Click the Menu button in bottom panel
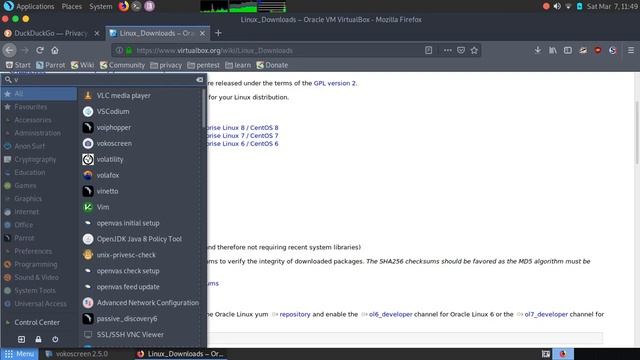 tap(19, 354)
